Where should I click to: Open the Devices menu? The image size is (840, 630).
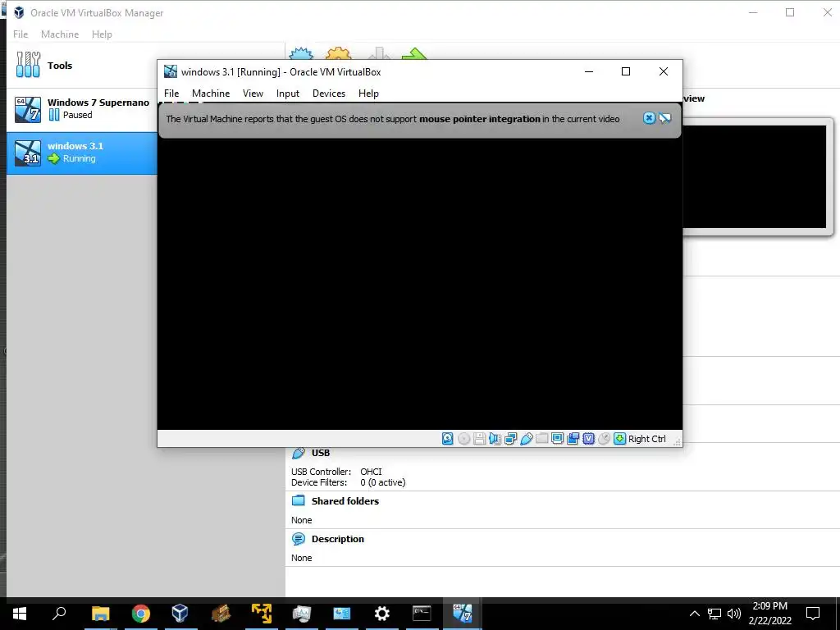(x=328, y=94)
